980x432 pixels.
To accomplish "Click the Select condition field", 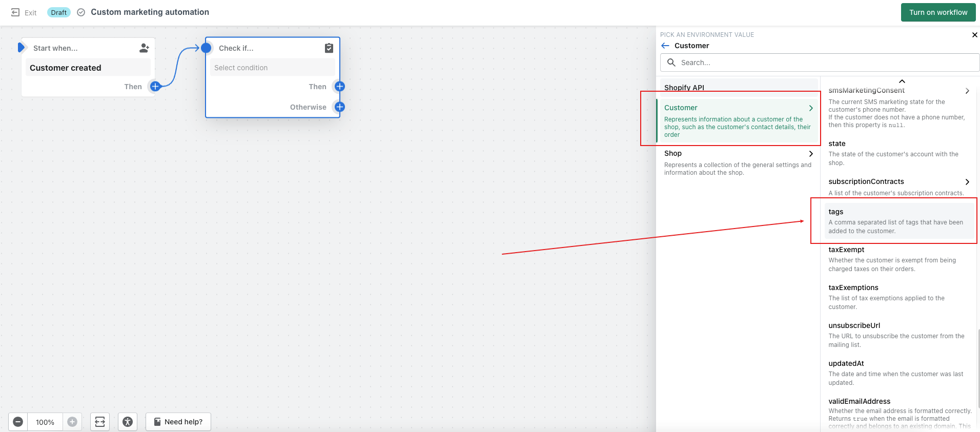I will (273, 68).
